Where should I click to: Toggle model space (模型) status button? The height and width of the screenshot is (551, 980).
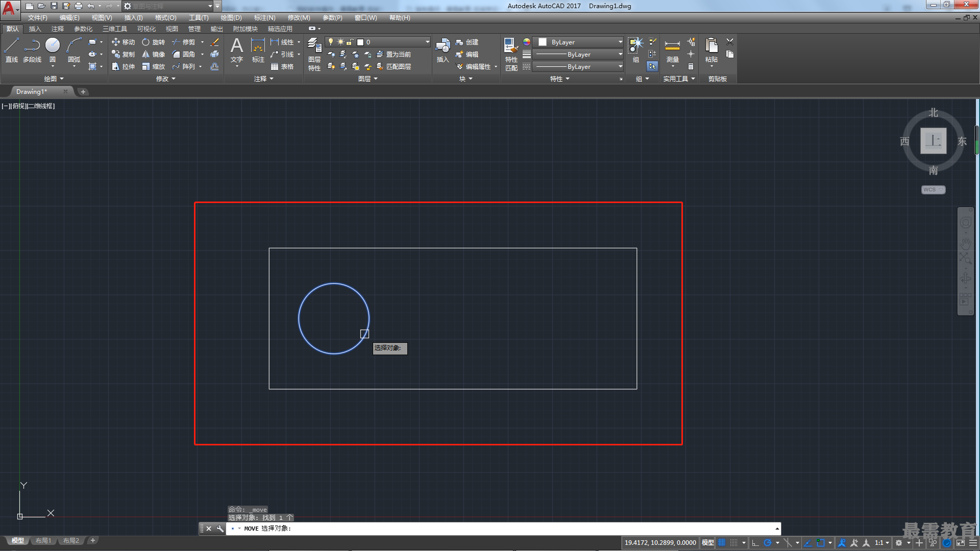click(707, 542)
